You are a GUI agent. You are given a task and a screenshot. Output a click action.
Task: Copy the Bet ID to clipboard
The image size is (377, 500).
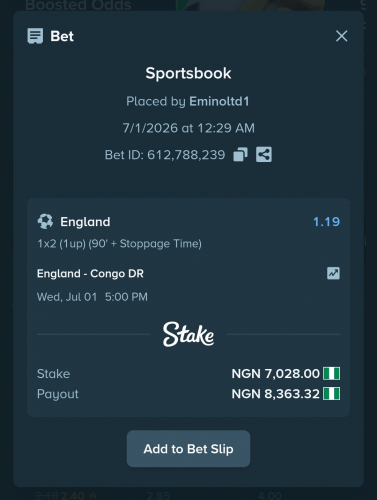240,155
